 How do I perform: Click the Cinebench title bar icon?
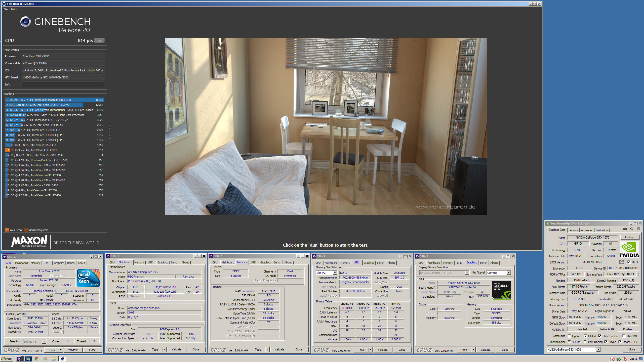click(4, 4)
